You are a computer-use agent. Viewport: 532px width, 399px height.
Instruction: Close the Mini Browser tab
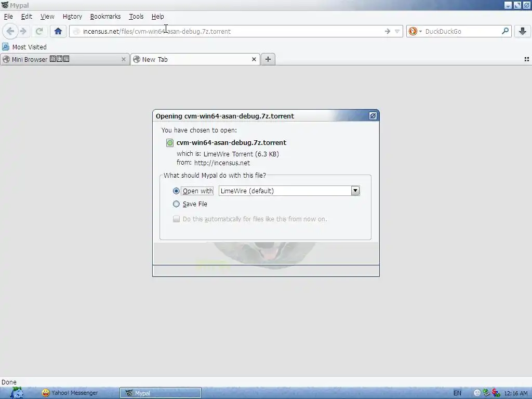[124, 59]
